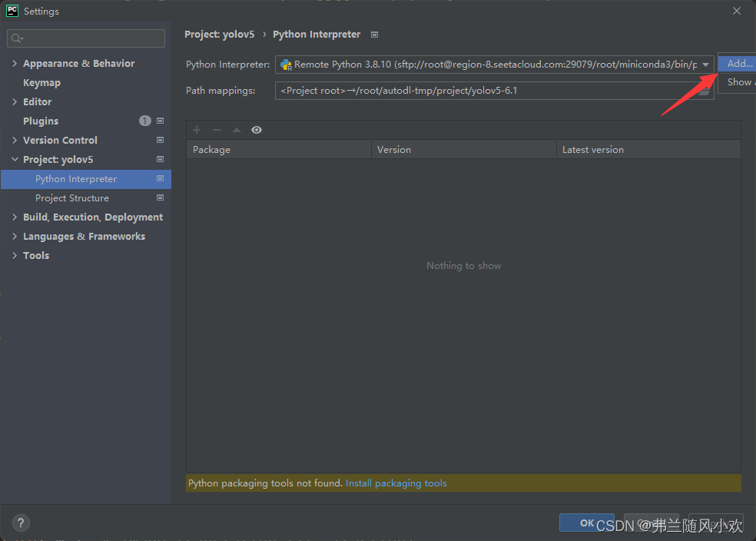Click the upgrade package up-arrow icon
Screen dimensions: 756x541
[237, 130]
